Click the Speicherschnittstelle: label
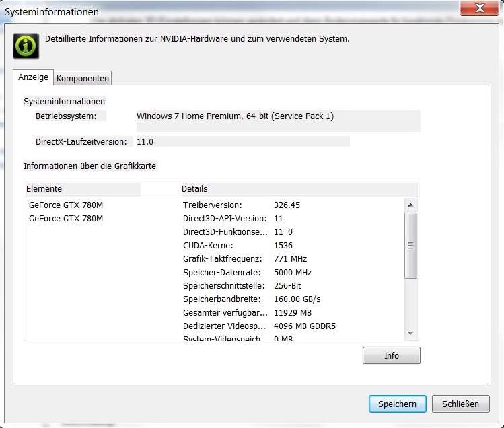Viewport: 504px width, 428px height. pyautogui.click(x=223, y=286)
